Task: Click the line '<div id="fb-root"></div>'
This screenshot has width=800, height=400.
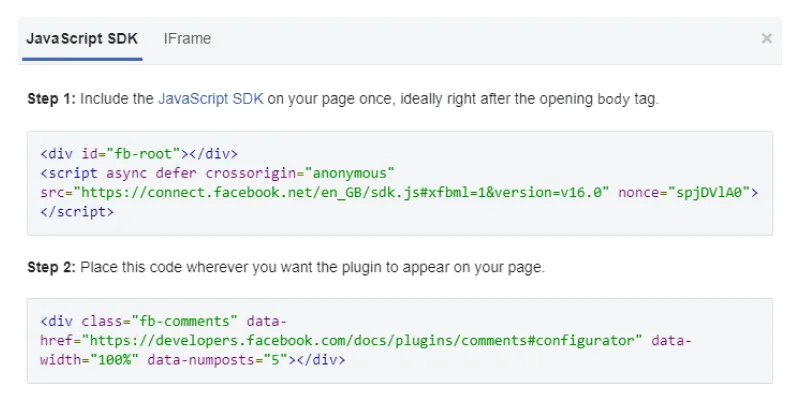Action: click(139, 154)
